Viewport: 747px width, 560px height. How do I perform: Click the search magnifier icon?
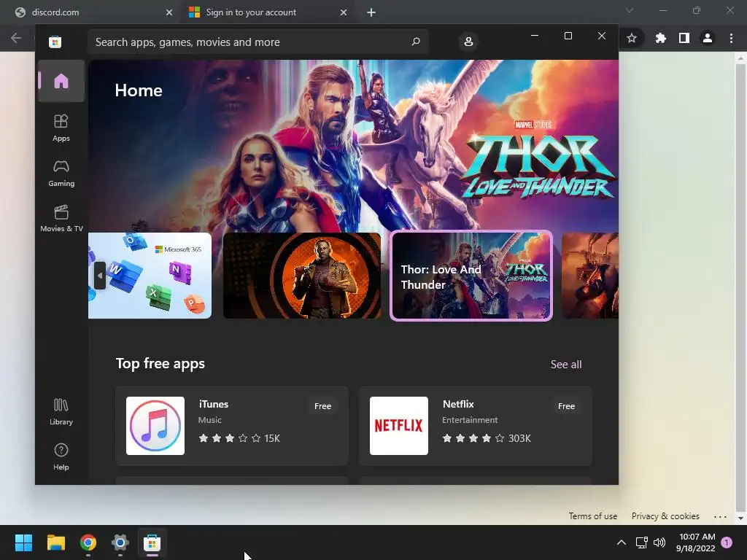[x=415, y=42]
